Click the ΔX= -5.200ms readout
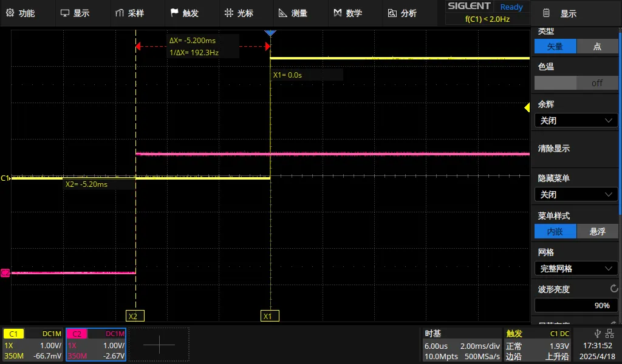Screen dimensions: 622x364 [x=193, y=41]
